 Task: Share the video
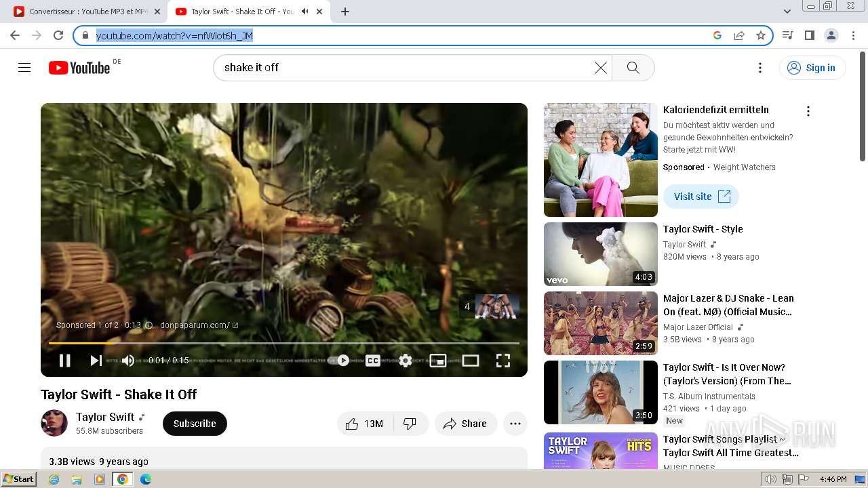point(466,424)
